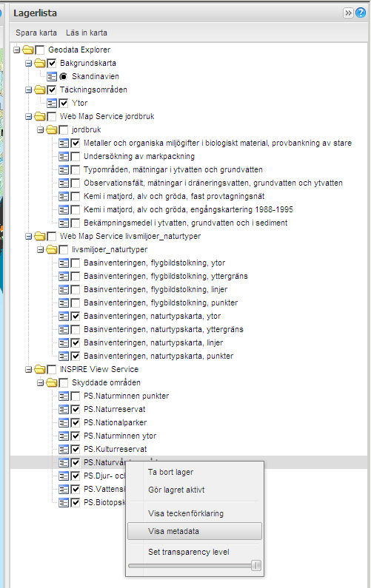
Task: Select Visa metadata menu item
Action: 195,531
